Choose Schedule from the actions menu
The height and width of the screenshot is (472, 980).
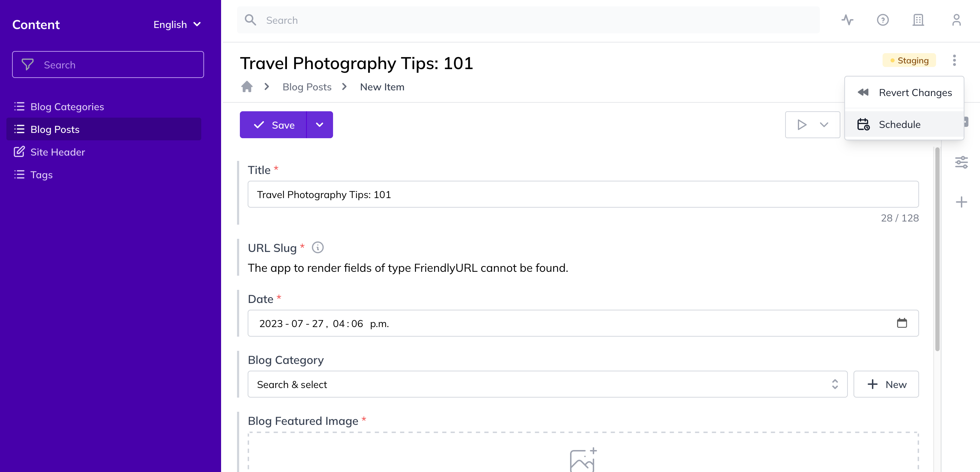tap(904, 124)
